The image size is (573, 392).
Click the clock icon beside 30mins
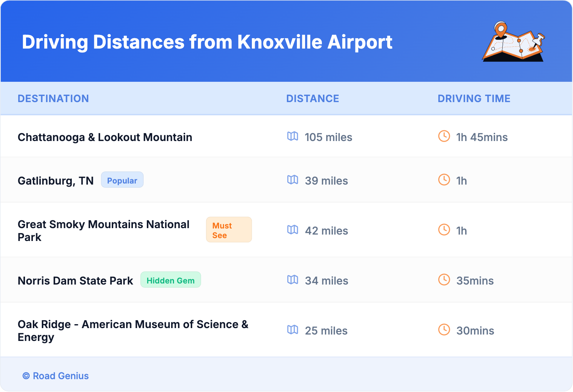(444, 330)
